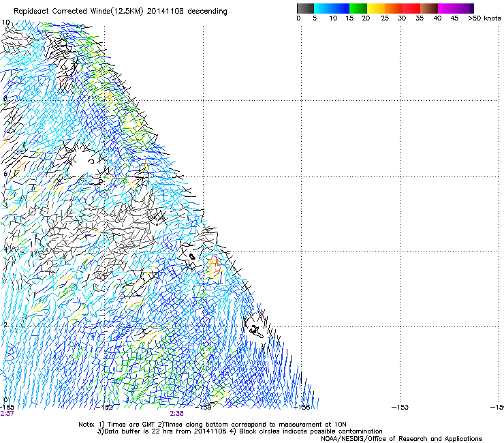Click the '10' latitude axis label
Viewport: 504px width, 443px height.
pos(5,22)
